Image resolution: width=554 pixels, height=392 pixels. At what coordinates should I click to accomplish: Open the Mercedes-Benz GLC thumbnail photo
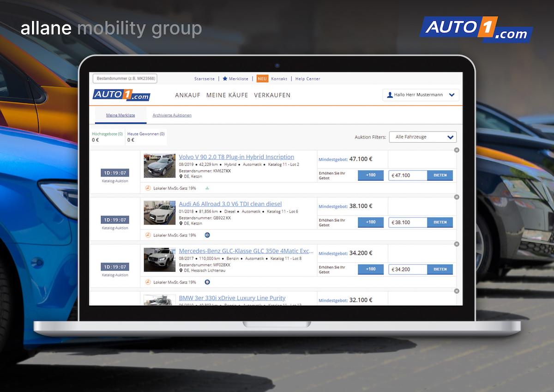160,260
